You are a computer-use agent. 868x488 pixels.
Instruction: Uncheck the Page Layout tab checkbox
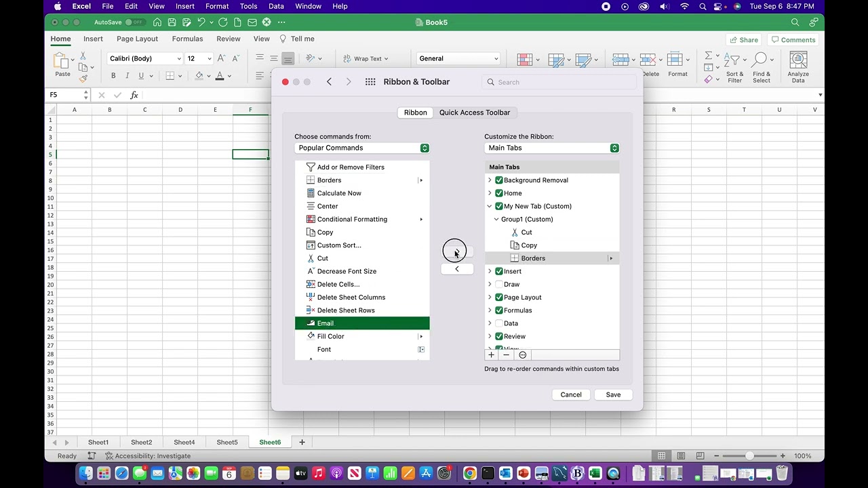[x=499, y=298]
